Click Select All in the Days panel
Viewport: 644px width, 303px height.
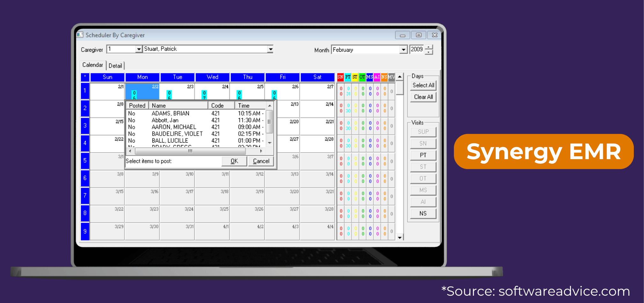click(423, 85)
